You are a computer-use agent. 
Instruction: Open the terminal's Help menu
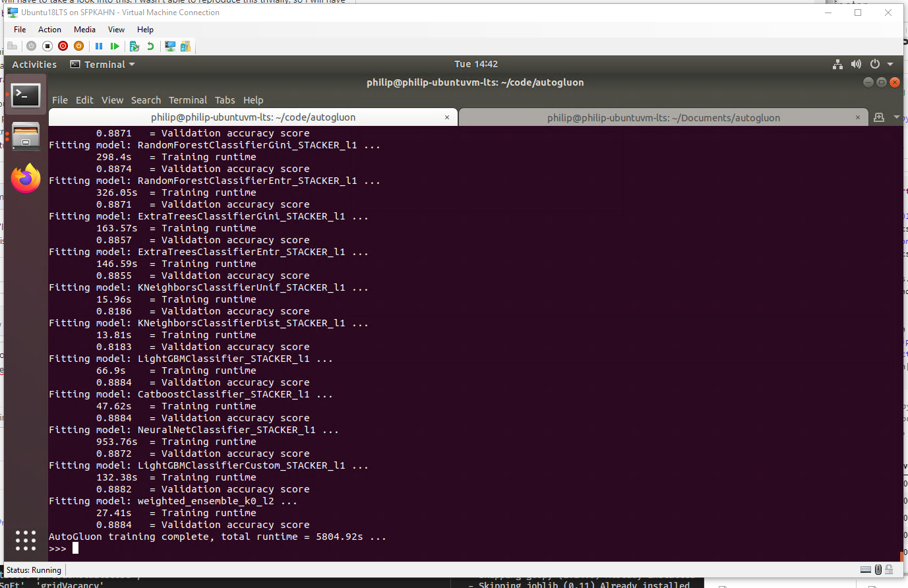253,100
